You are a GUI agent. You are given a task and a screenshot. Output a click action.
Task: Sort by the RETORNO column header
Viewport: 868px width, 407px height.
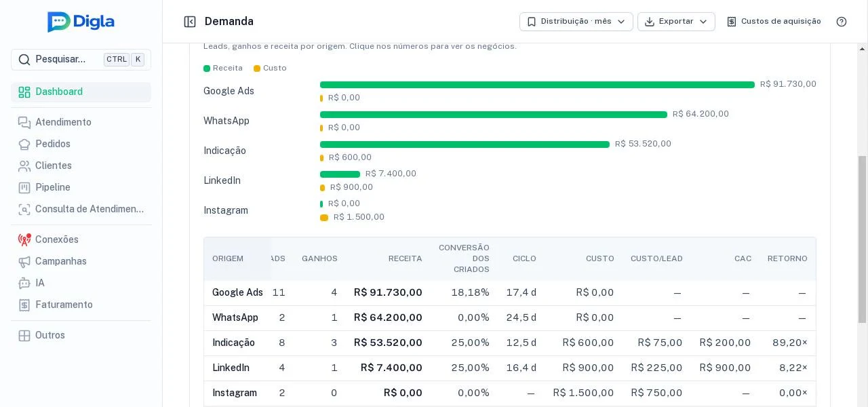[787, 258]
